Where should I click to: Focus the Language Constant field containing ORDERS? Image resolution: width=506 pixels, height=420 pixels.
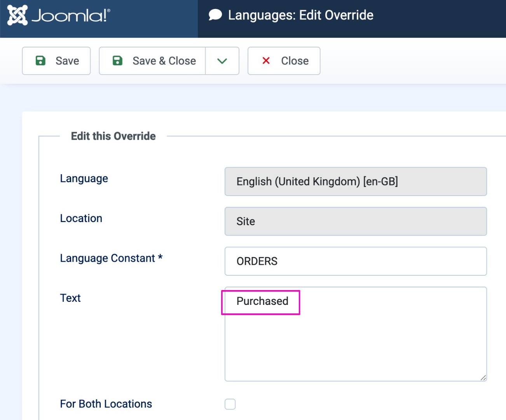point(355,261)
